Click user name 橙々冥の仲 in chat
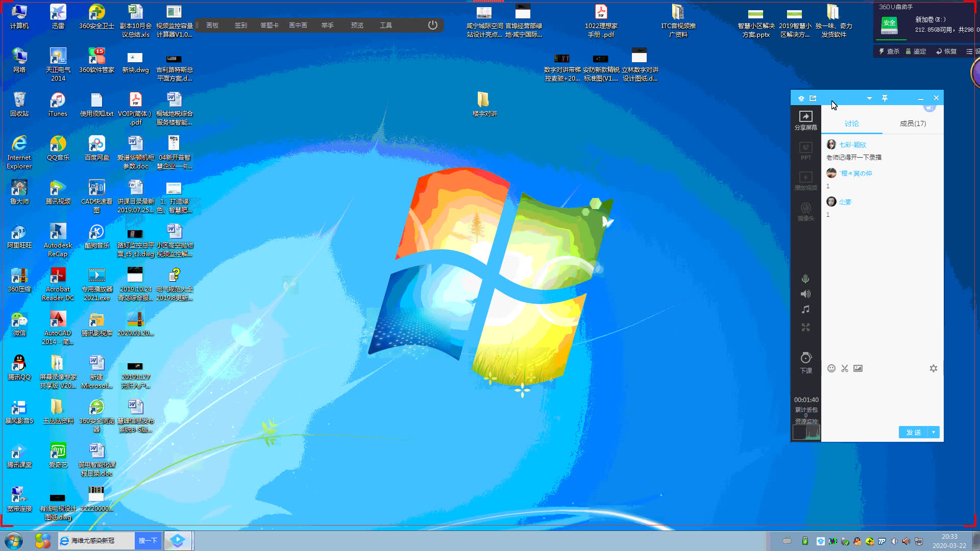 pos(856,173)
